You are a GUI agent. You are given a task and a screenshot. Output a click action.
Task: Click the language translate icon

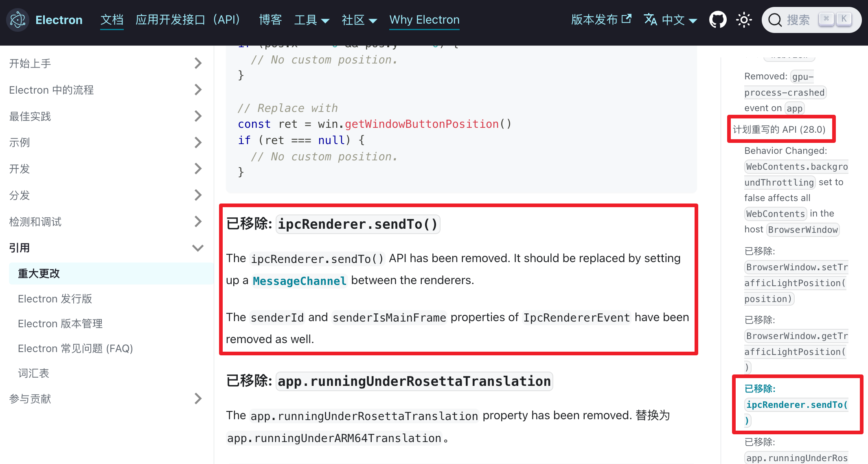[650, 20]
